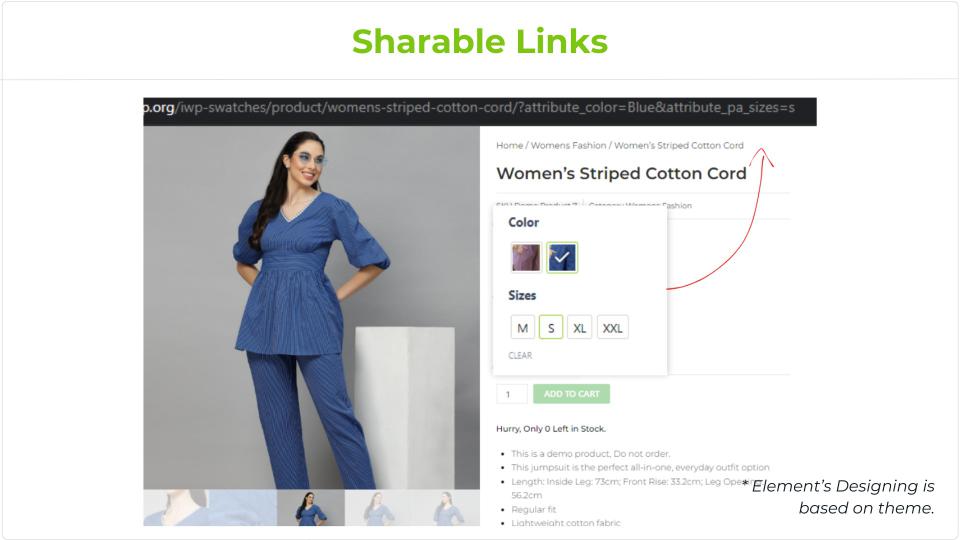Image resolution: width=960 pixels, height=540 pixels.
Task: Choose size M option
Action: click(522, 328)
